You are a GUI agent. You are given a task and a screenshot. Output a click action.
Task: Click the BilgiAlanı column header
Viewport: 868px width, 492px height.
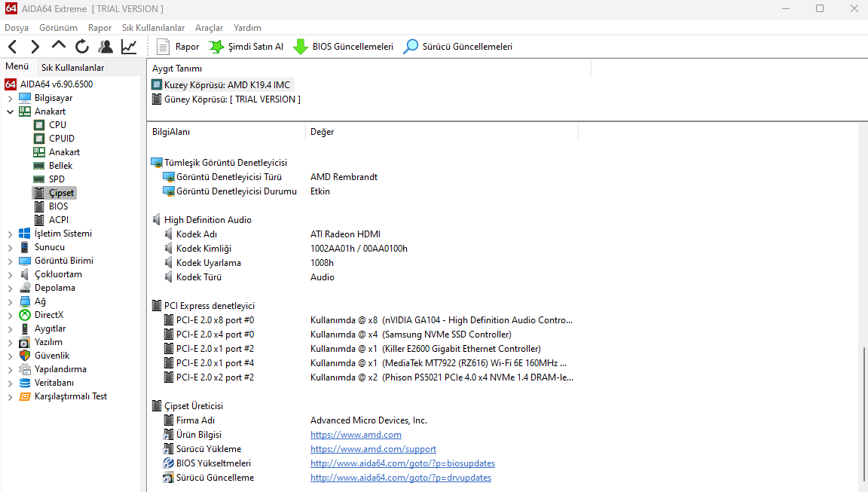(x=226, y=132)
